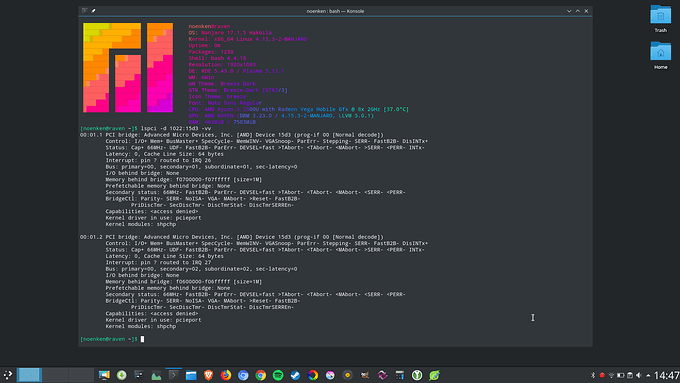Click 'Memory behind bridge: f0600000-f06fffff' line
The image size is (680, 383).
tap(184, 282)
